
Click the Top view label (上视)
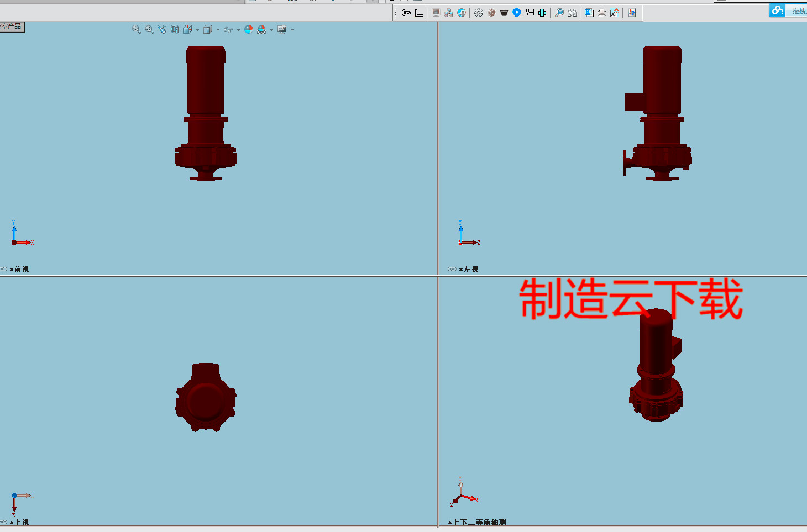point(20,522)
